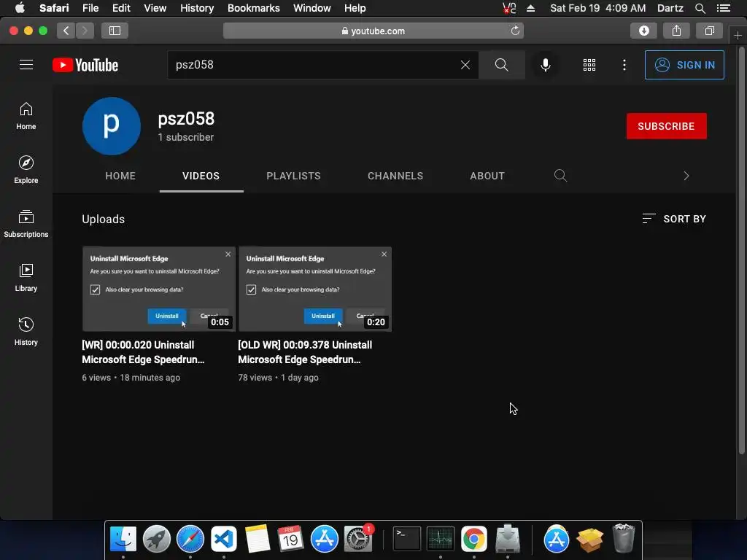Viewport: 747px width, 560px height.
Task: Open the CHANNELS tab
Action: (395, 176)
